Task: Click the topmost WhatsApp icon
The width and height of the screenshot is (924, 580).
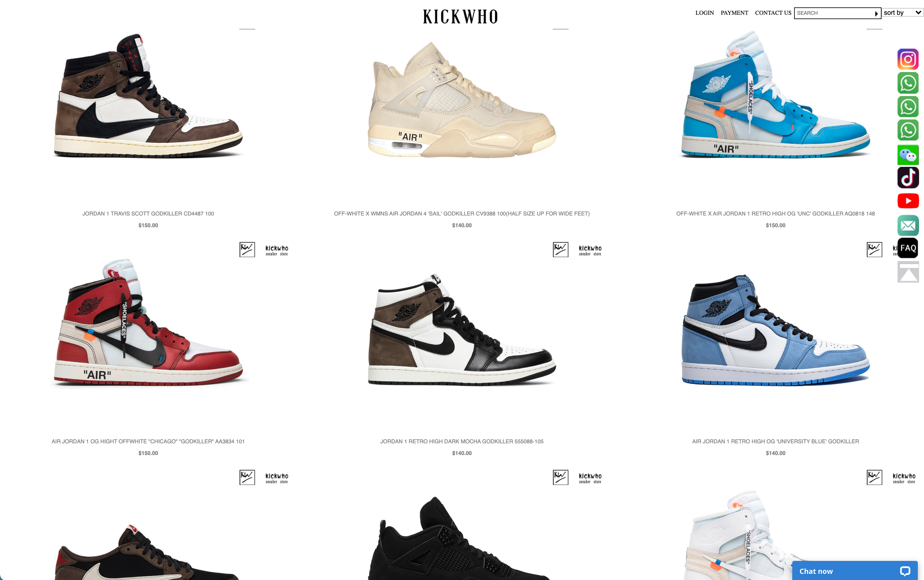Action: tap(907, 83)
